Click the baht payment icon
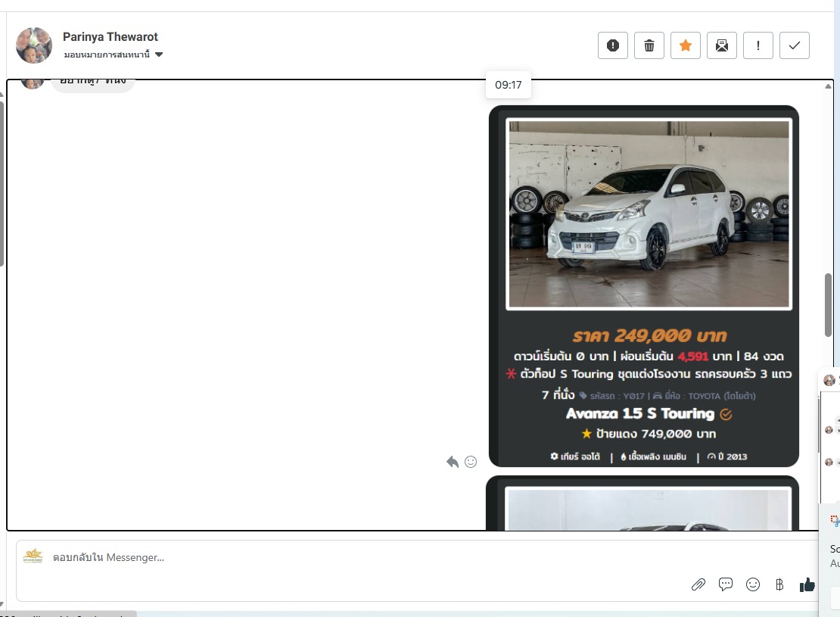The width and height of the screenshot is (840, 617). click(x=779, y=584)
